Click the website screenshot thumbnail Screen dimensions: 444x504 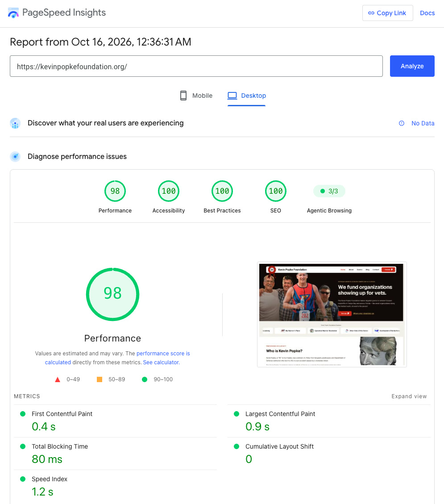pos(332,314)
